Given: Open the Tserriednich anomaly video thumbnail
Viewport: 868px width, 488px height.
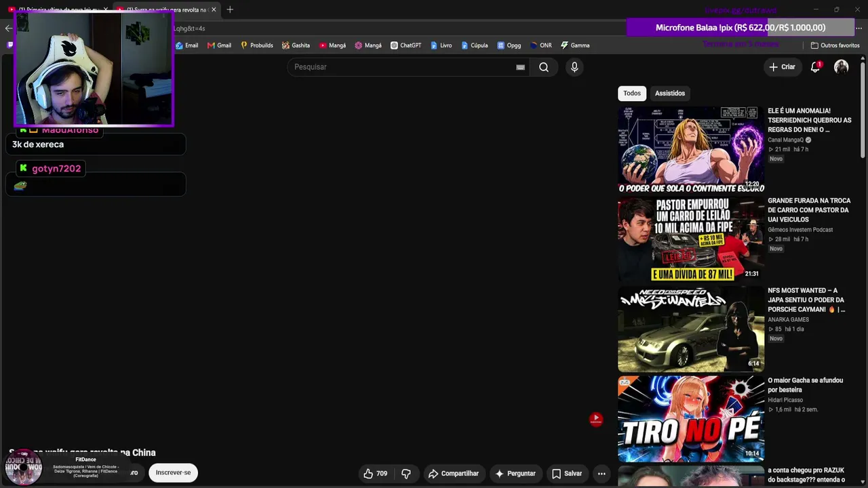Looking at the screenshot, I should click(691, 150).
